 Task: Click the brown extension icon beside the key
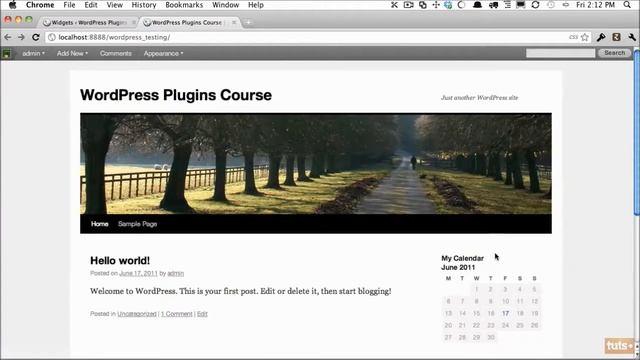616,37
